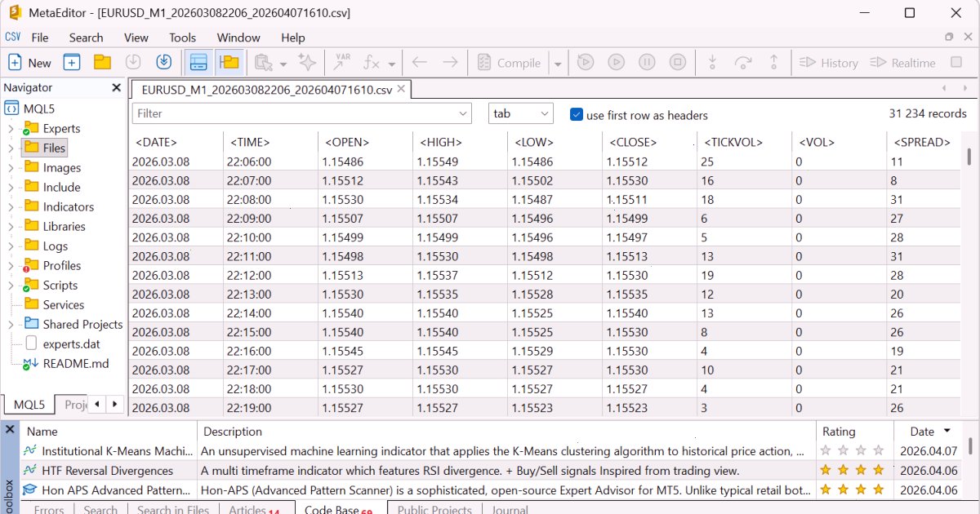Click the <TICKVOL> column header
Viewport: 980px width, 514px height.
(x=733, y=142)
